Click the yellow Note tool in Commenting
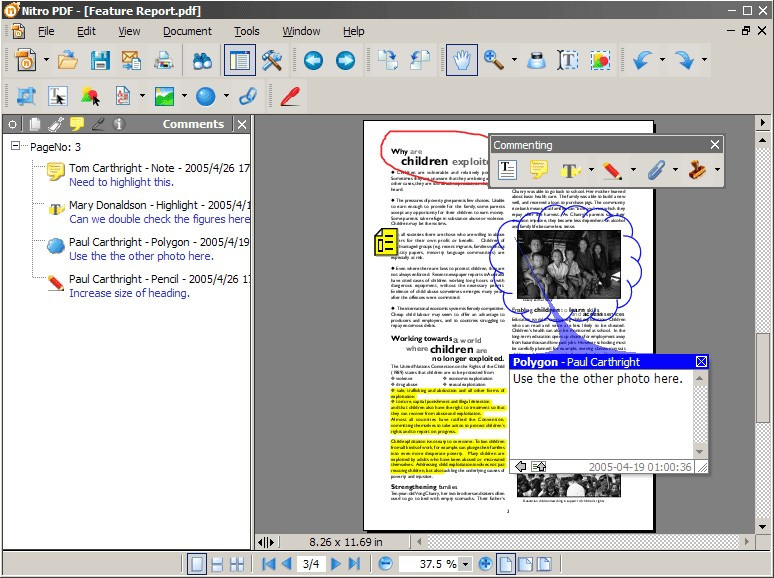The height and width of the screenshot is (578, 774). tap(539, 170)
